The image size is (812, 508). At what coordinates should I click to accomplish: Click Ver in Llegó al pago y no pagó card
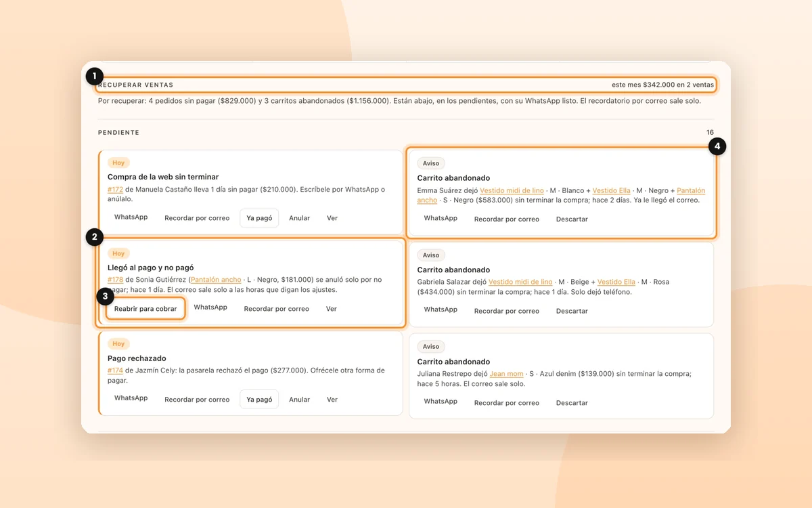point(331,309)
